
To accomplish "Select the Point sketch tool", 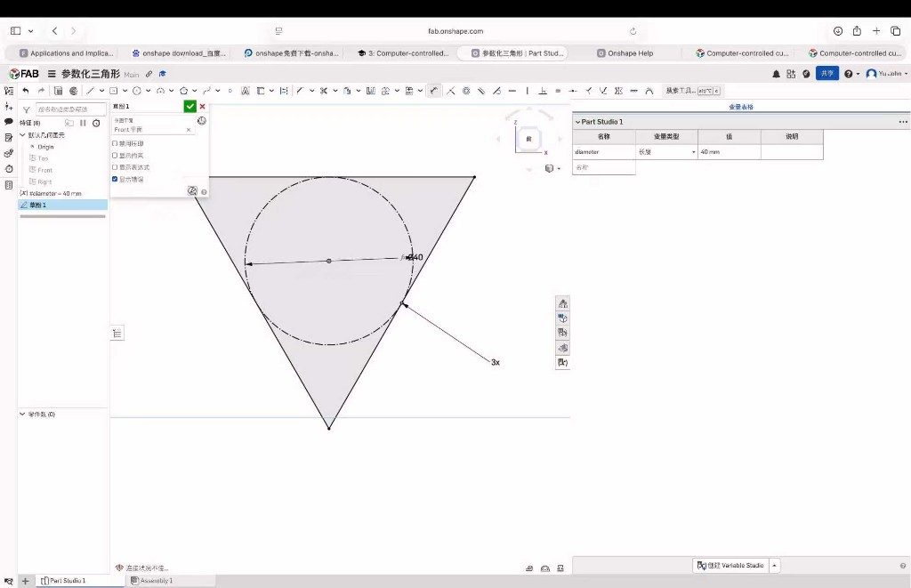I will (230, 91).
